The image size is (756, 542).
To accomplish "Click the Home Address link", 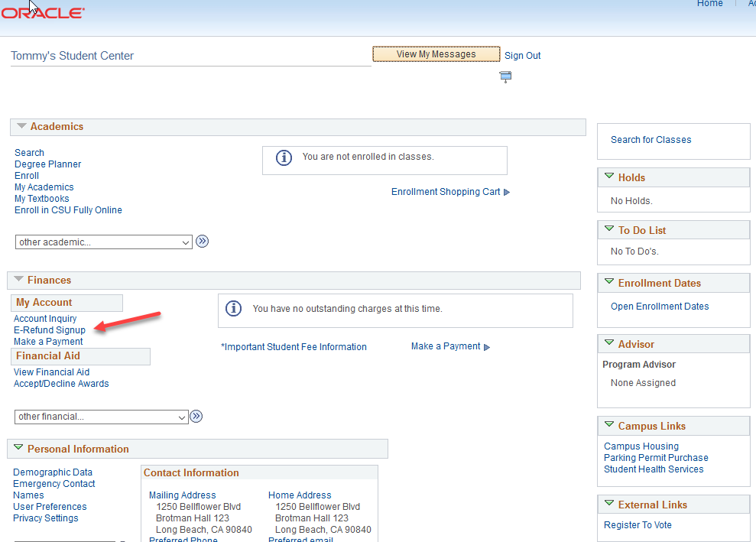I will click(300, 495).
